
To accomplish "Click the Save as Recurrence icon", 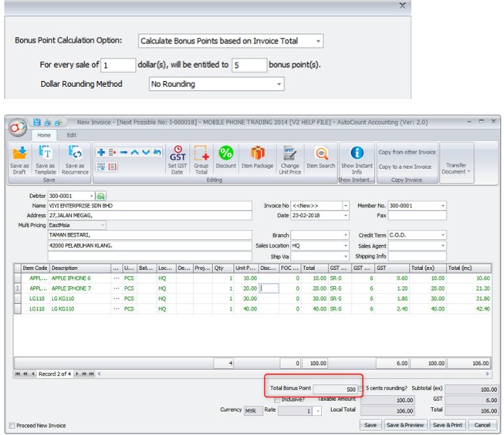I will tap(75, 153).
